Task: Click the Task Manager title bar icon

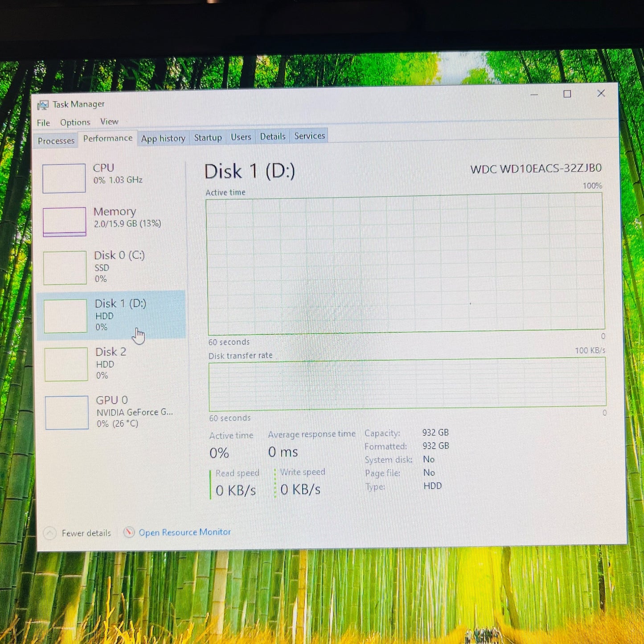Action: click(x=43, y=105)
